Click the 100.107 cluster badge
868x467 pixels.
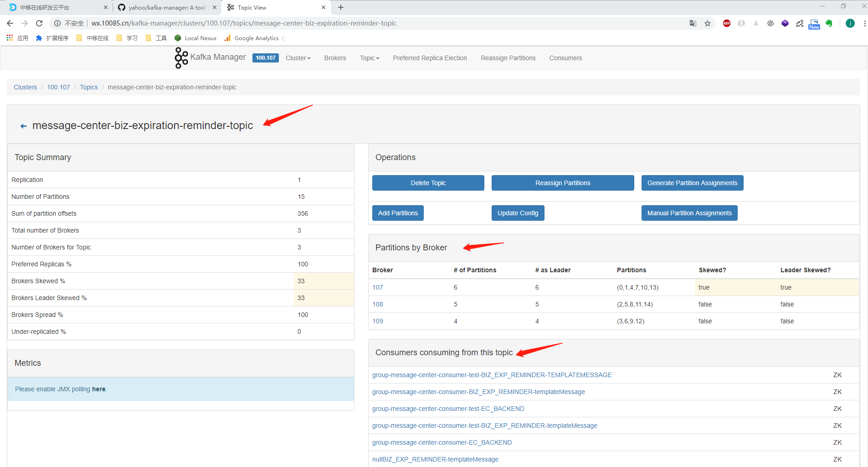(266, 58)
